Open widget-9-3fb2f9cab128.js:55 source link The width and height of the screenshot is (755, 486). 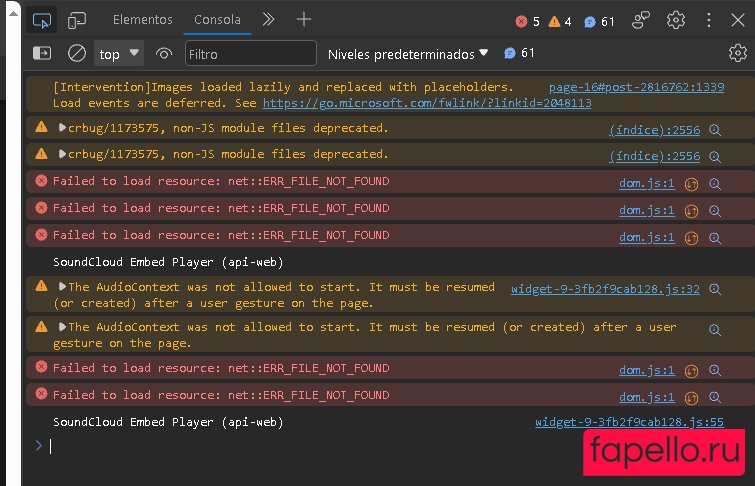point(629,422)
